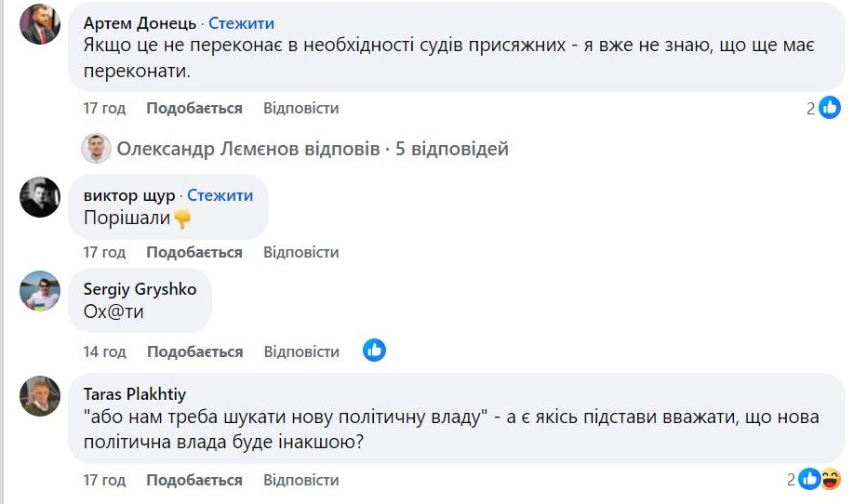This screenshot has width=867, height=504.
Task: Open like reaction on Sergiy Gryshko comment
Action: point(374,351)
